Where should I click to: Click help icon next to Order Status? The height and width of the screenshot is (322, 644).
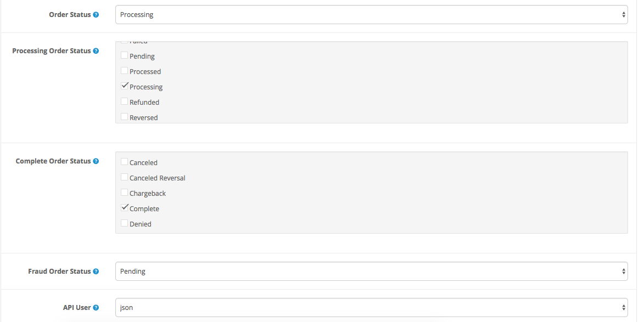[96, 15]
